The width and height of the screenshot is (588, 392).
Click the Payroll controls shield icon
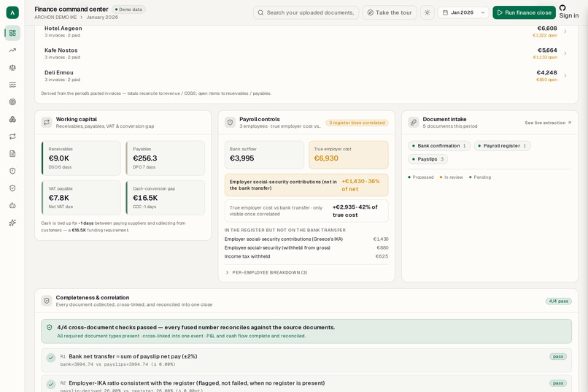point(231,123)
